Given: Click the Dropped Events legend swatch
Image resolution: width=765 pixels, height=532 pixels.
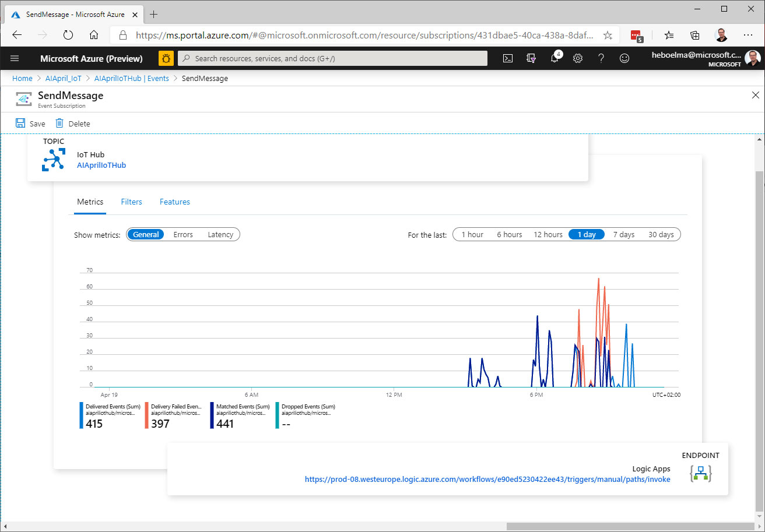Looking at the screenshot, I should pos(278,415).
